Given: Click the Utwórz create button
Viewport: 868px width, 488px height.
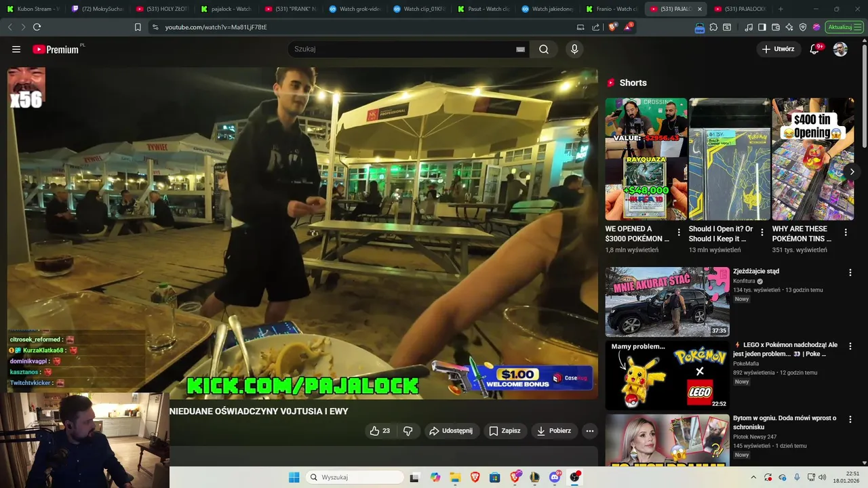Looking at the screenshot, I should (x=778, y=49).
